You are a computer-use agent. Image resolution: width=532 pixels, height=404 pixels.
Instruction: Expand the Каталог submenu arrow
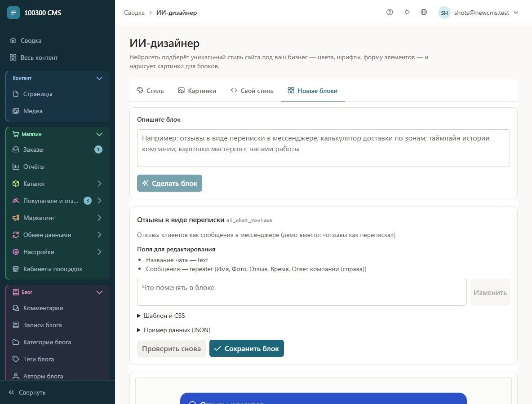click(99, 183)
